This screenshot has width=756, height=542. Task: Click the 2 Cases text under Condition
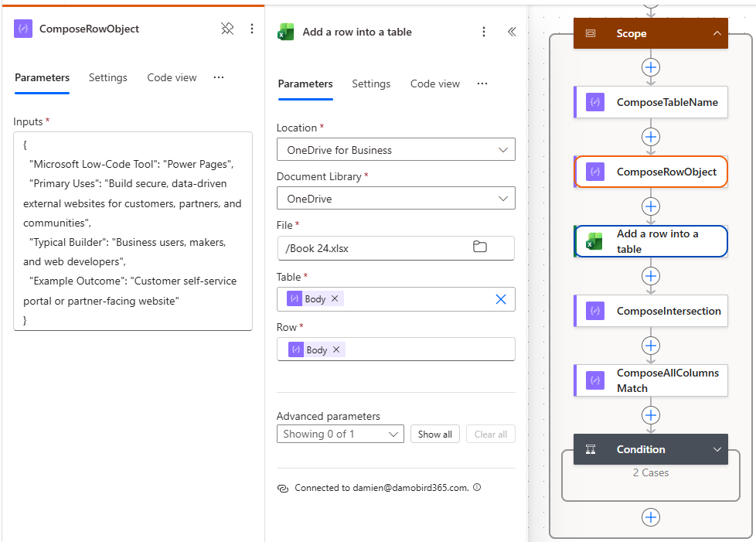click(651, 472)
